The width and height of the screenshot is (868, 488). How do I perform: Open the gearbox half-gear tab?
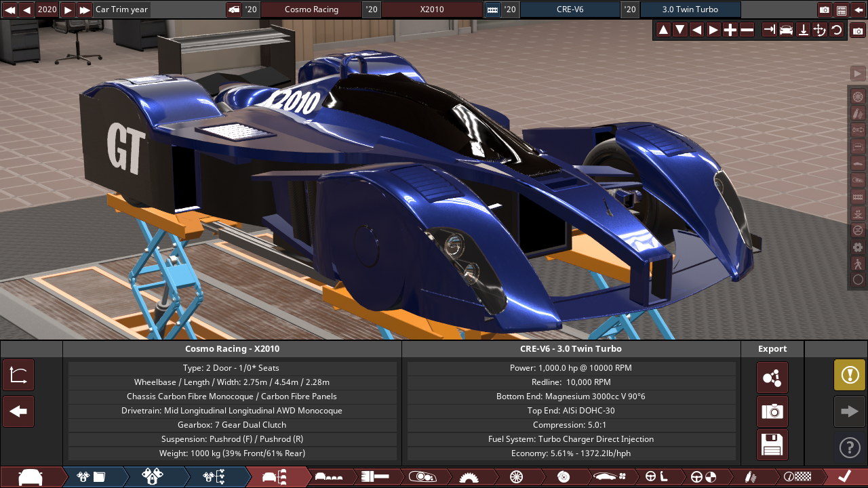click(469, 477)
